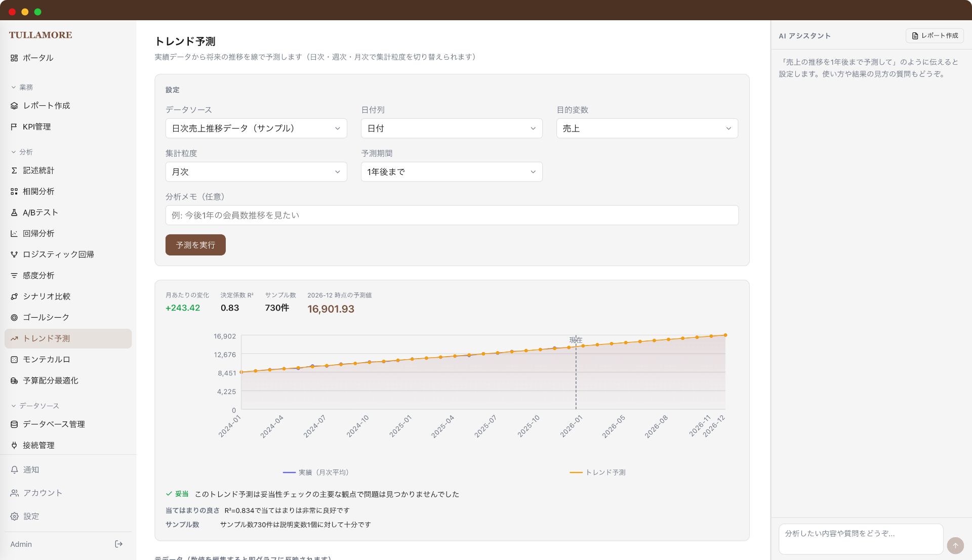Select the 記述統計 sigma icon
This screenshot has height=560, width=972.
(14, 170)
